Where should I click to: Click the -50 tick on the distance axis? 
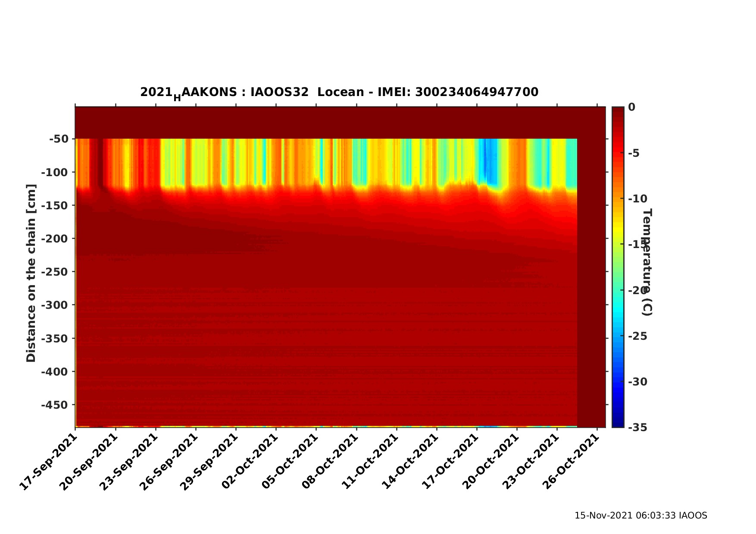click(x=59, y=139)
